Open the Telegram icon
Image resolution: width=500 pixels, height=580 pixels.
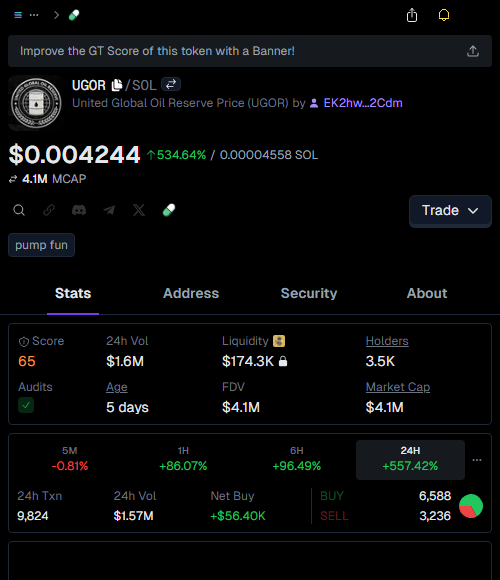click(109, 210)
